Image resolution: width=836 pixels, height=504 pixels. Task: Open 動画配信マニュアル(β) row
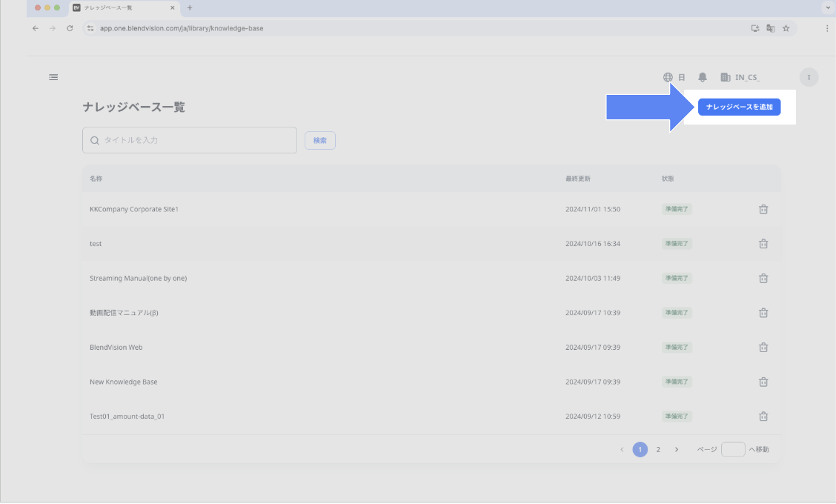point(431,313)
